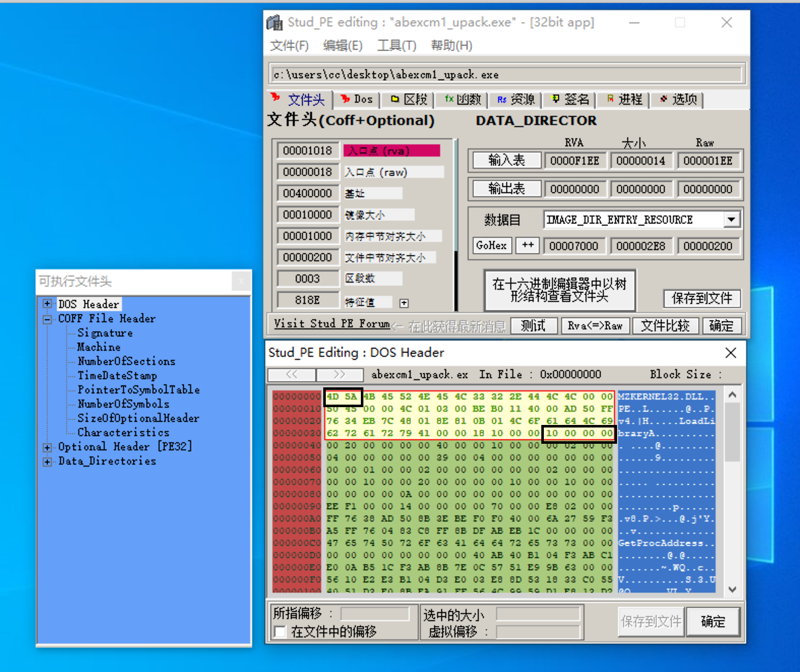
Task: Select Characteristics in the header tree
Action: (124, 433)
